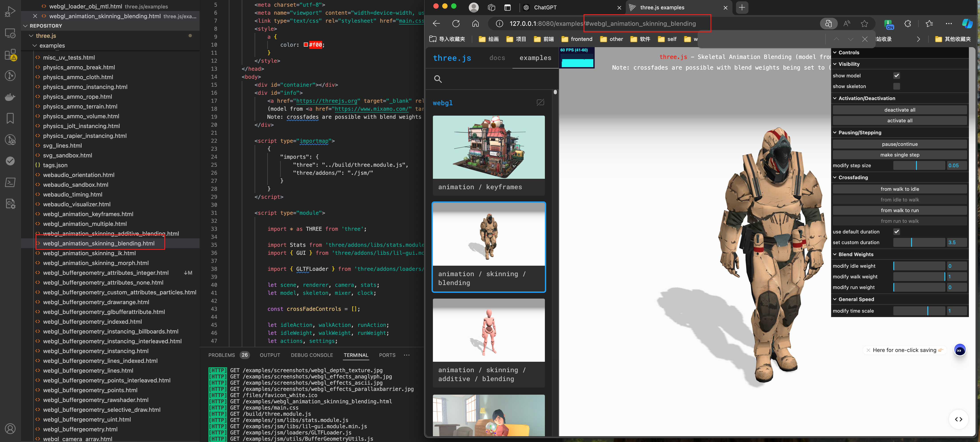The image size is (980, 442).
Task: Click three.js logo link in examples header
Action: coord(452,58)
